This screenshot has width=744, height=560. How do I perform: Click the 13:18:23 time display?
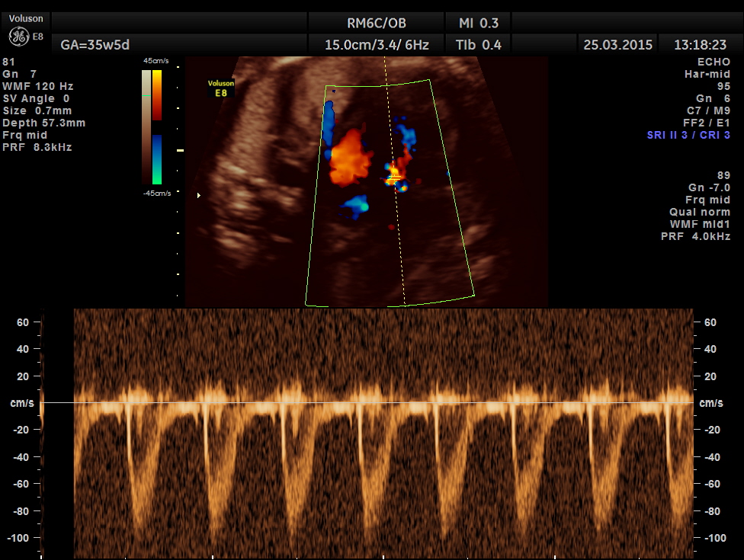(701, 45)
